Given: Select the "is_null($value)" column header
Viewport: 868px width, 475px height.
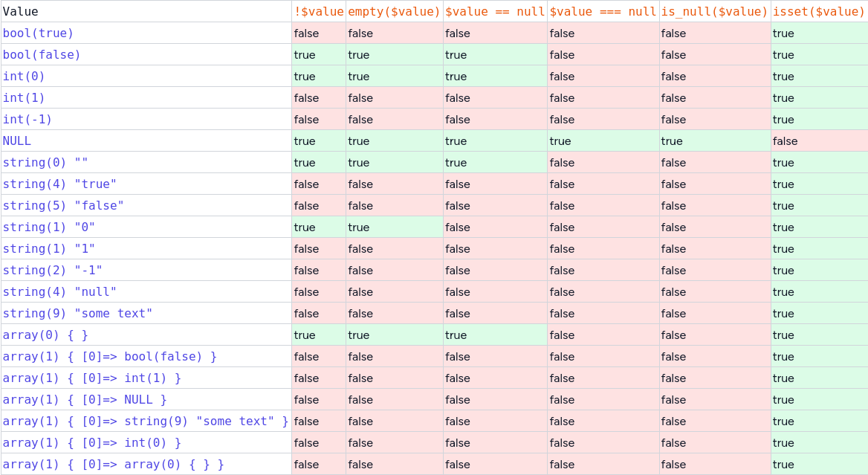Looking at the screenshot, I should tap(715, 11).
